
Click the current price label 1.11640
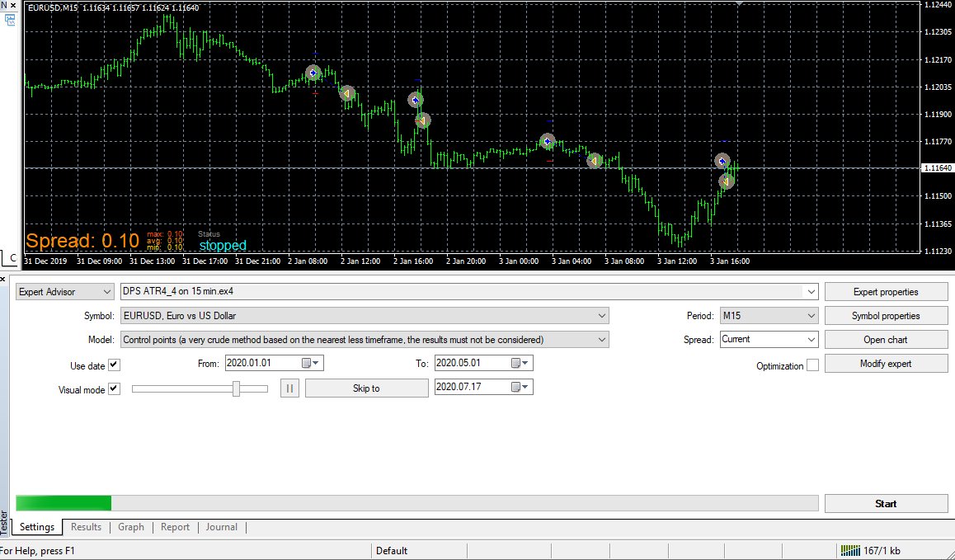pos(938,167)
